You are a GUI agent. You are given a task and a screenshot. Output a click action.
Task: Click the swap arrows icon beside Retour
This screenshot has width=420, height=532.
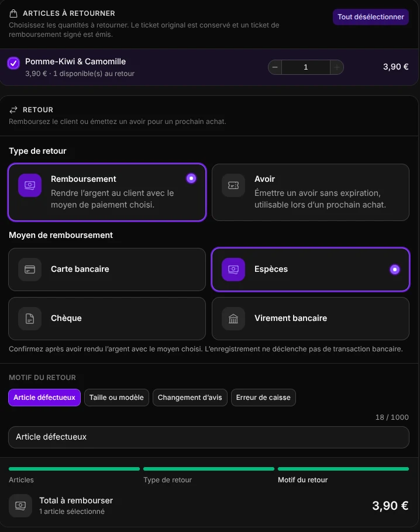(13, 110)
